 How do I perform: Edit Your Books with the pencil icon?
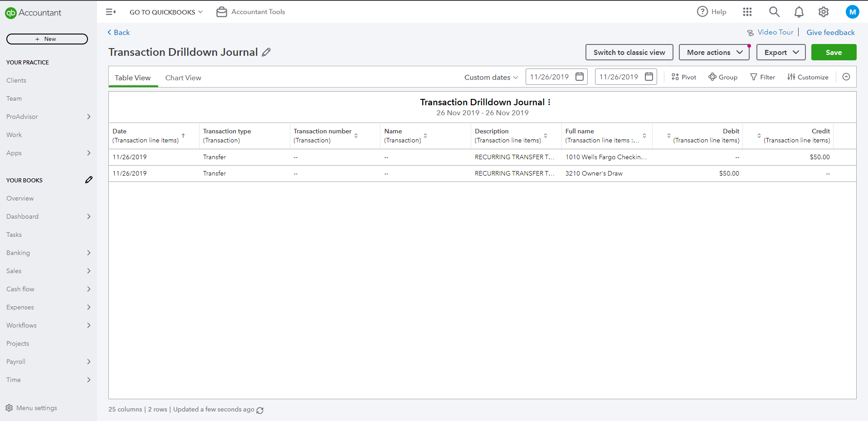[x=89, y=180]
